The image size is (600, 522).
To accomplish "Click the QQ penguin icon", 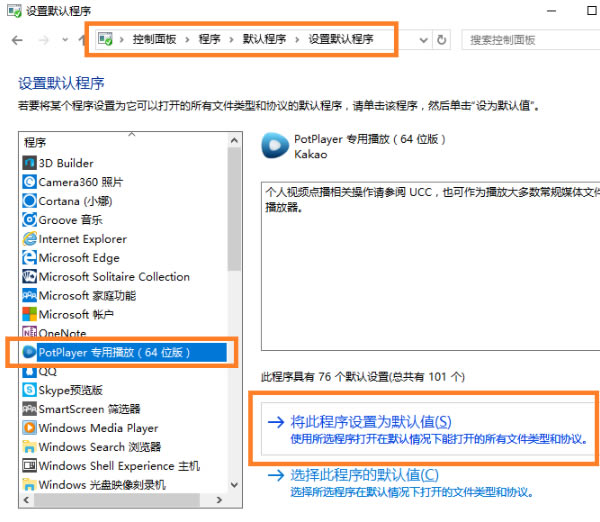I will 29,372.
